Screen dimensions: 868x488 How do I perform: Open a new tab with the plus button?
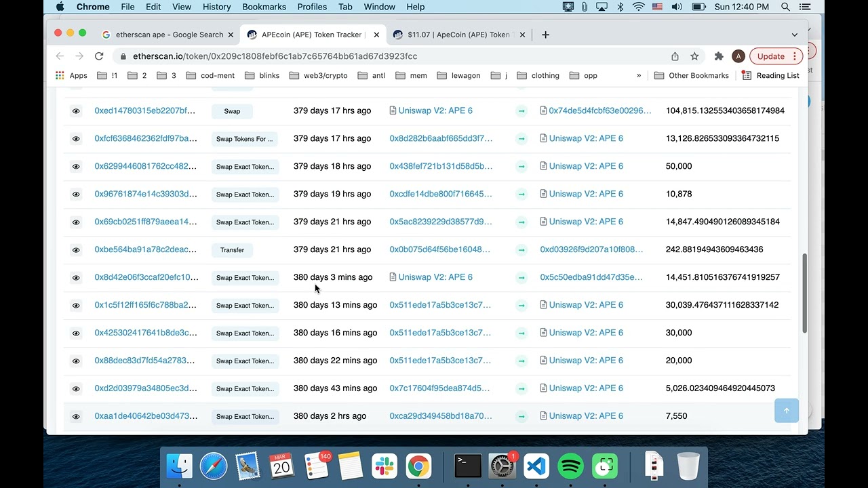pos(545,35)
